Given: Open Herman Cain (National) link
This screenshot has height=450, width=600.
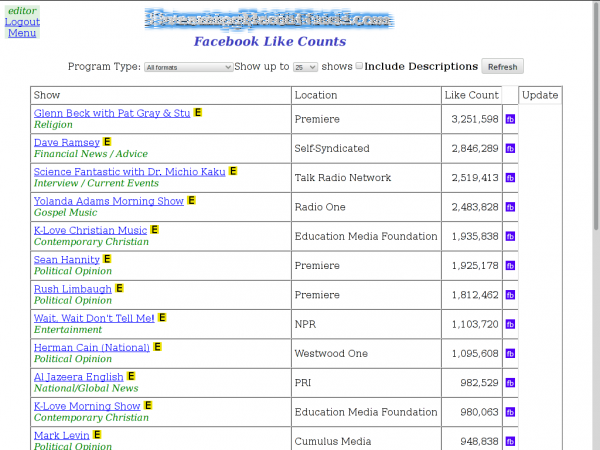Looking at the screenshot, I should click(x=92, y=347).
